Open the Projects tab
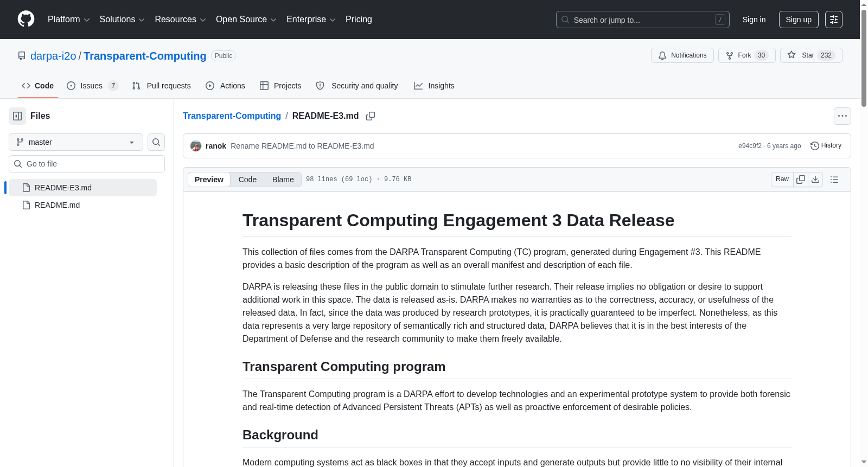868x467 pixels. (280, 86)
